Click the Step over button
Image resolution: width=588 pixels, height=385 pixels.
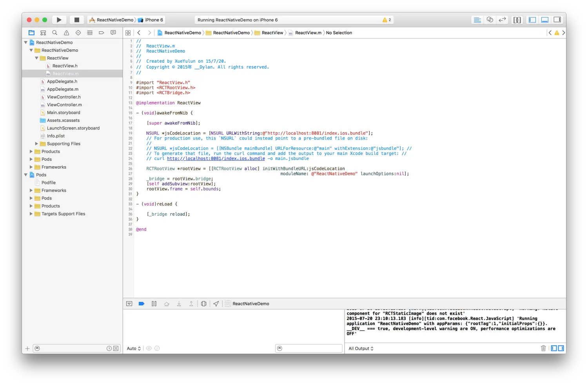(167, 304)
